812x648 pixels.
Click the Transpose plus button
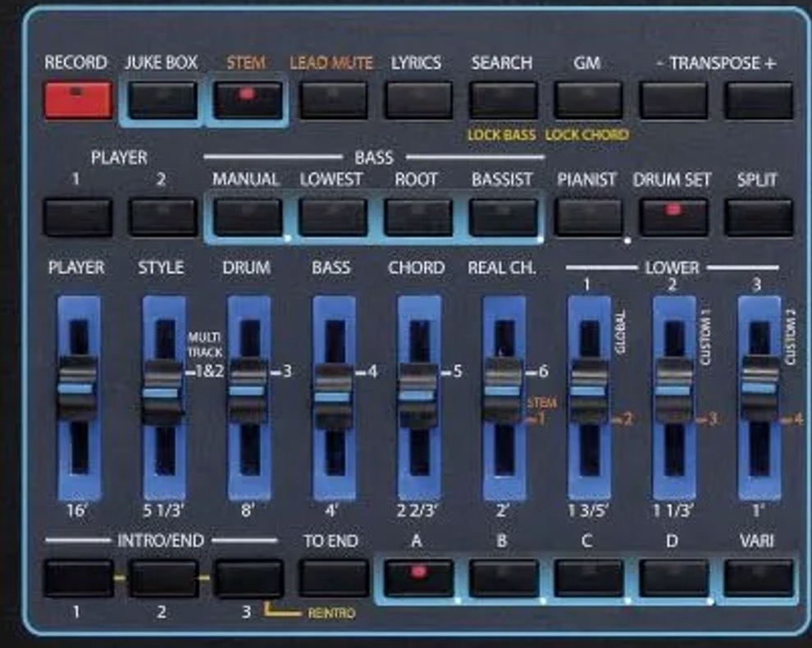759,100
